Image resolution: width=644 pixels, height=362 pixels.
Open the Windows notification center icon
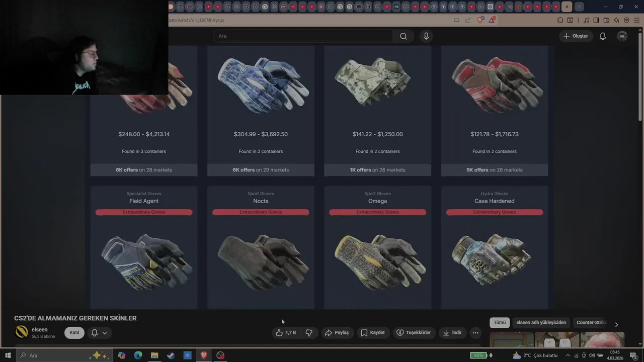(633, 355)
